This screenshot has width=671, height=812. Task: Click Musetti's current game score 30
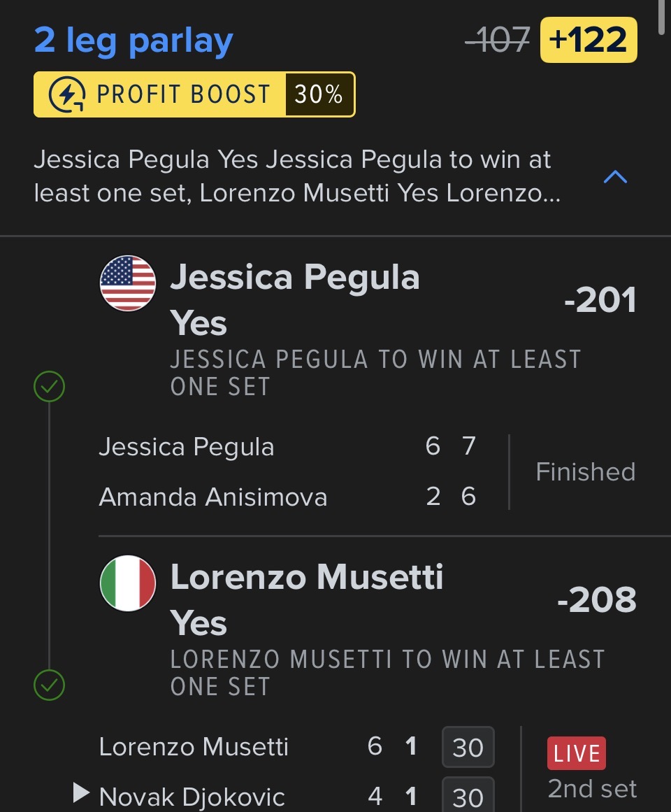[468, 748]
